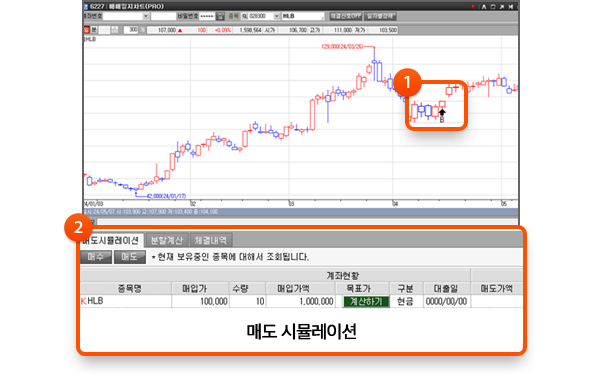Click the font size 'A' icon in title bar
Viewport: 600px width, 376px height.
coord(484,7)
